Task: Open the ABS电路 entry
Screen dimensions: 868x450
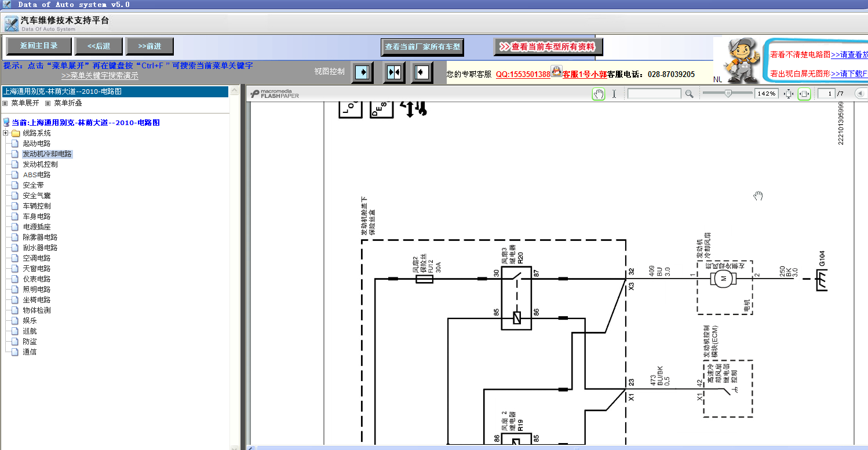Action: [x=37, y=175]
